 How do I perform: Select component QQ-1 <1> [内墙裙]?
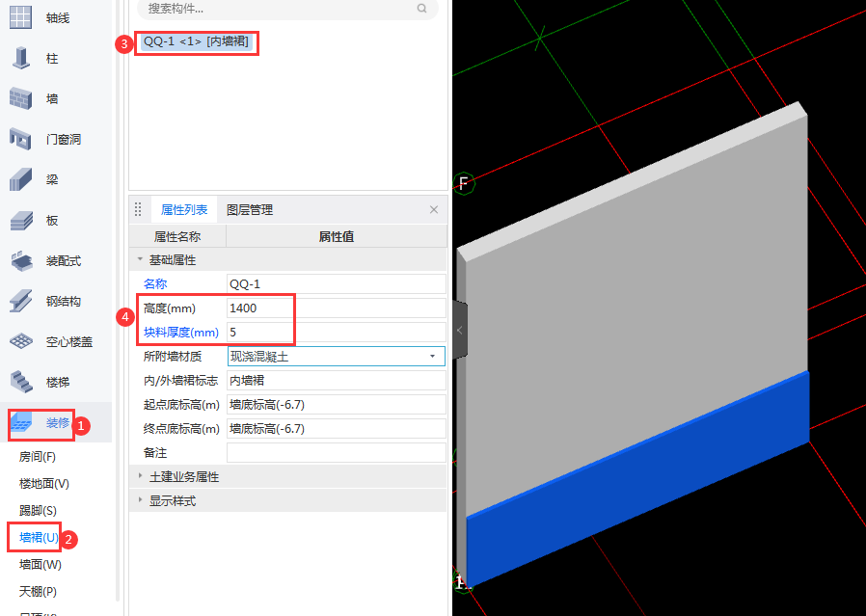[x=196, y=41]
